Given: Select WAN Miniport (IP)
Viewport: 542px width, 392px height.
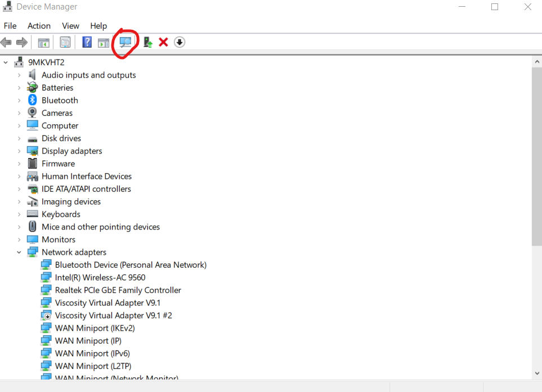Looking at the screenshot, I should 88,341.
